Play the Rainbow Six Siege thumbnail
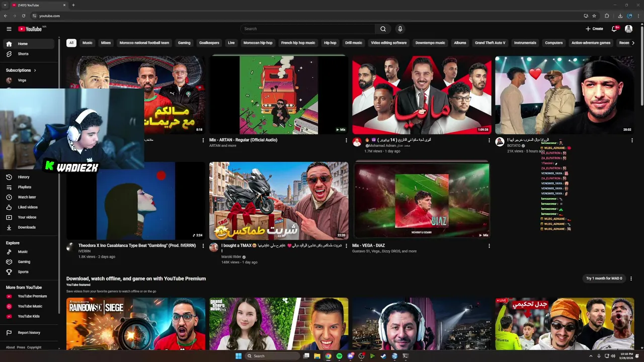 (136, 323)
